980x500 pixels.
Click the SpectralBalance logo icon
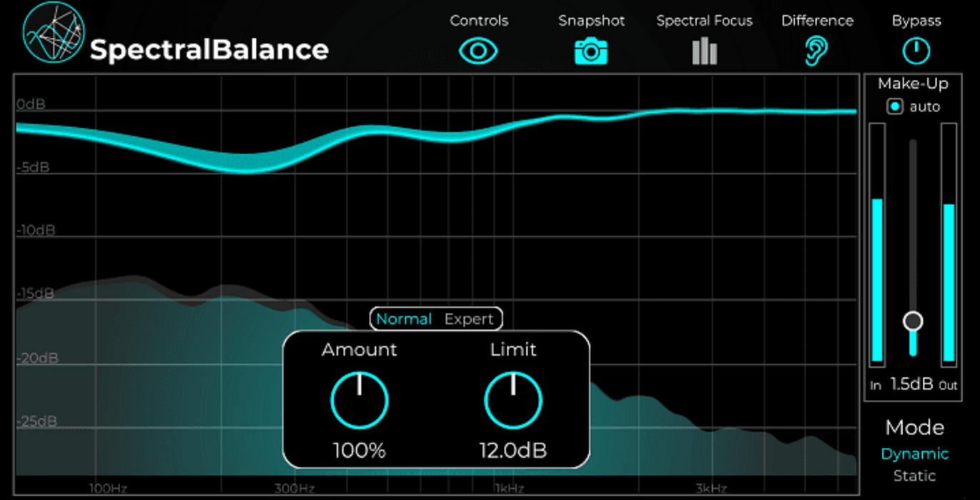(x=54, y=33)
